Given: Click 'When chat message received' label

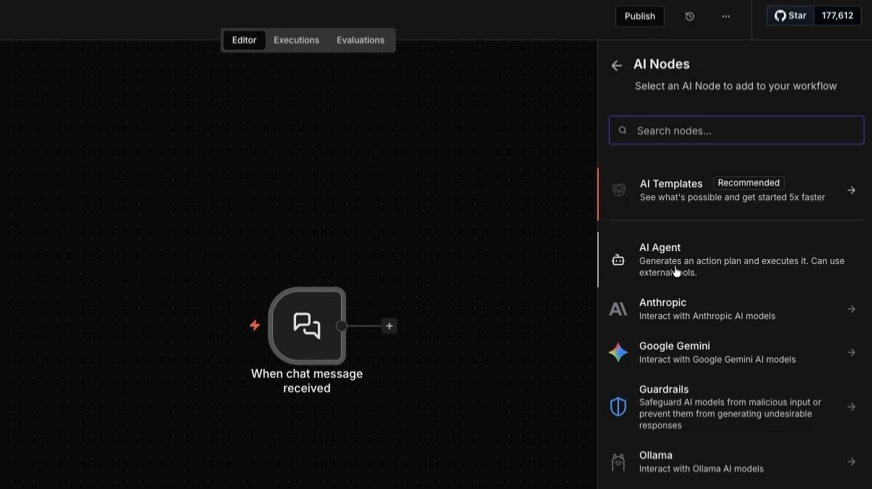Looking at the screenshot, I should 307,381.
